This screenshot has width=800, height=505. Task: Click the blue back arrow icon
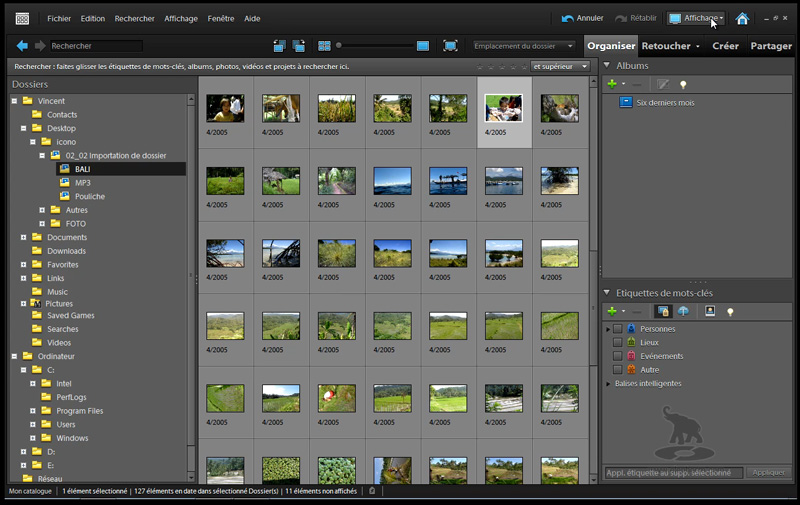(x=22, y=46)
